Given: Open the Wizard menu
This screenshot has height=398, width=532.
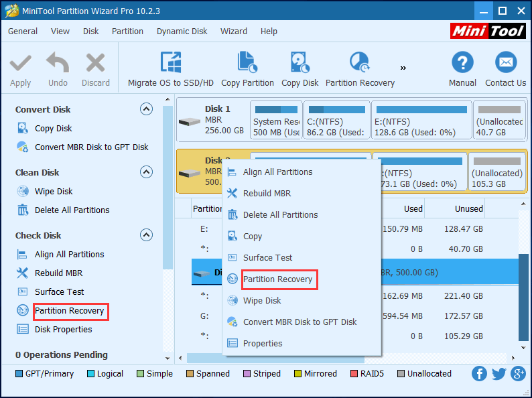Looking at the screenshot, I should point(234,31).
